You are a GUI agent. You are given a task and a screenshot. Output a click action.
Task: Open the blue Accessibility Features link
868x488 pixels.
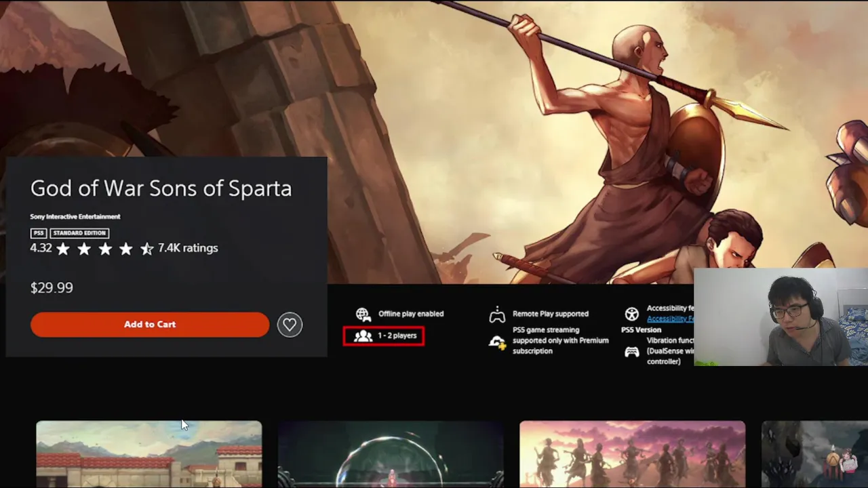(670, 319)
